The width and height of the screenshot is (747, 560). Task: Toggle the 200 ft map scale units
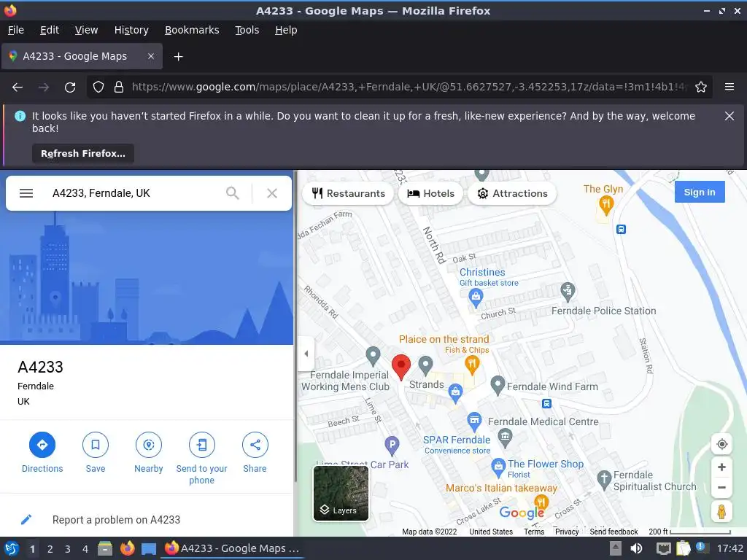pyautogui.click(x=689, y=532)
